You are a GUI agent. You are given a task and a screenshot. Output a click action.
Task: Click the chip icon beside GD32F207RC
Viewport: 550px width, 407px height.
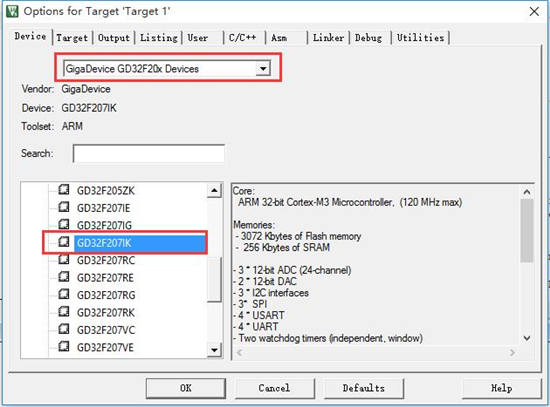pos(64,260)
